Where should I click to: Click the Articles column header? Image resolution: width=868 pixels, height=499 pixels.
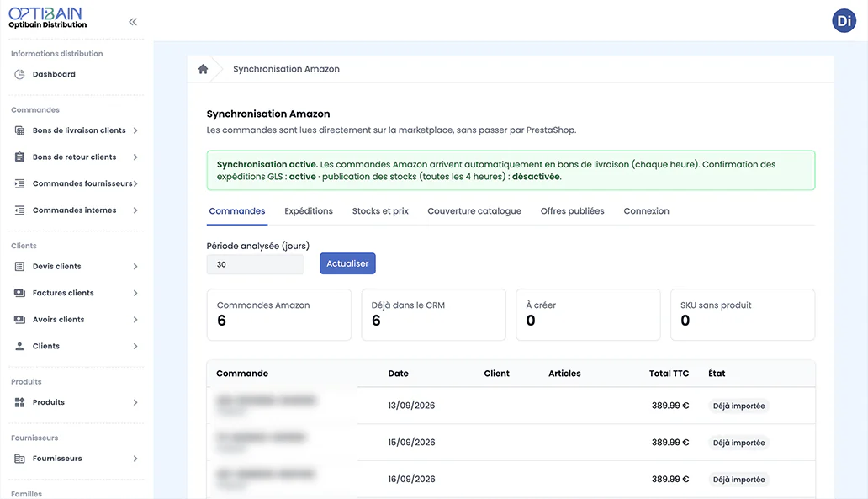click(x=564, y=374)
